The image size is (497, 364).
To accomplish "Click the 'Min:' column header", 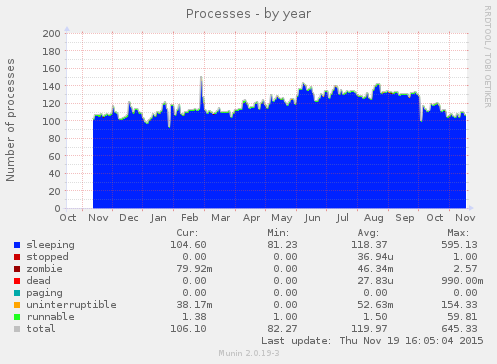I will click(x=278, y=233).
